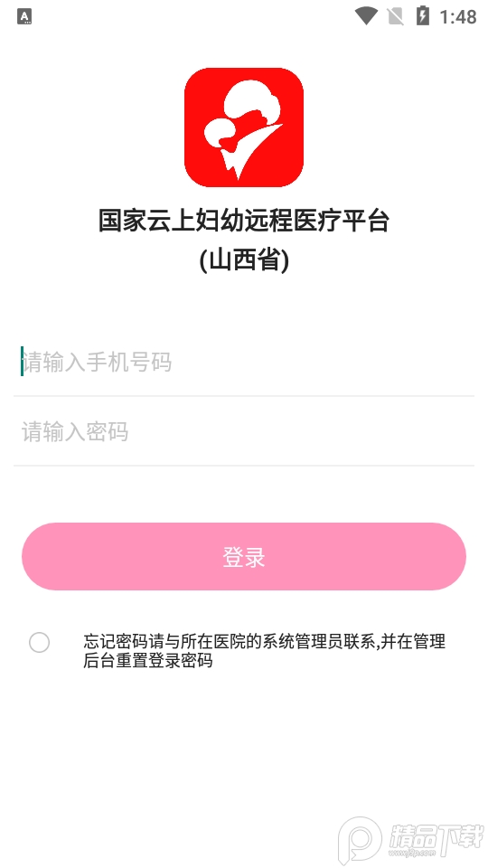Tap the (山西省) province label
This screenshot has width=488, height=868.
pyautogui.click(x=244, y=260)
